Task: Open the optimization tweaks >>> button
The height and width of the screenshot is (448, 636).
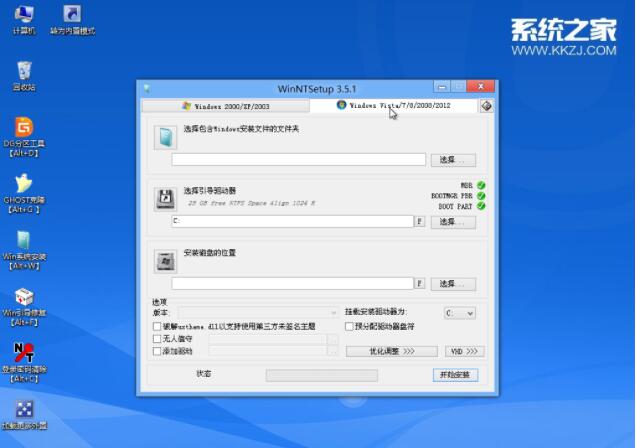Action: (392, 351)
